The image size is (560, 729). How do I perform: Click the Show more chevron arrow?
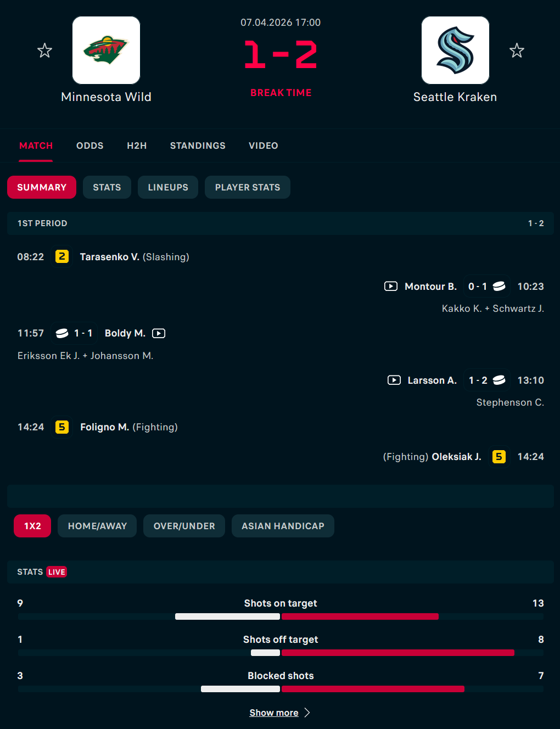point(307,713)
